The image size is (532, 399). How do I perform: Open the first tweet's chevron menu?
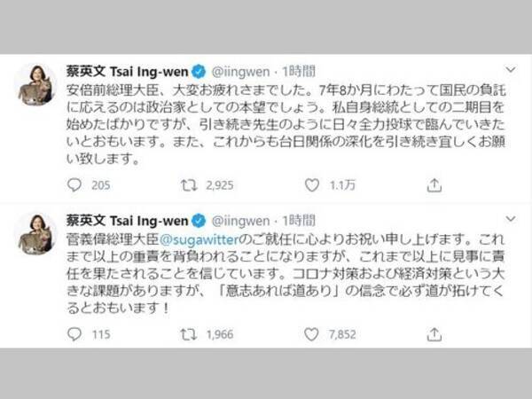pyautogui.click(x=511, y=69)
